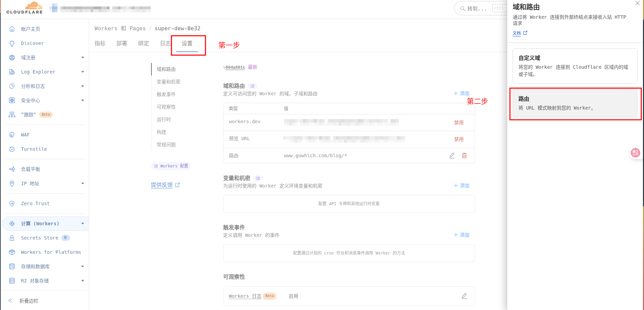Add a new domain or route
This screenshot has height=310, width=644.
click(x=462, y=93)
